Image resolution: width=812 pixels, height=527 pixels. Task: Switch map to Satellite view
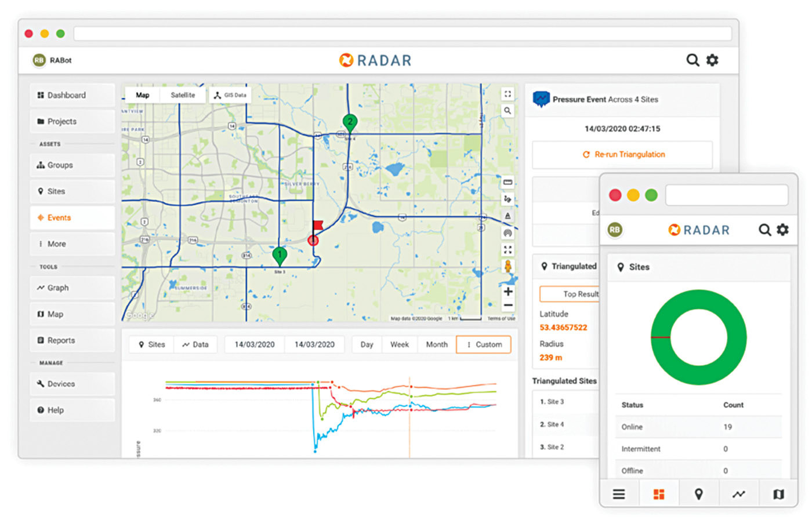183,95
